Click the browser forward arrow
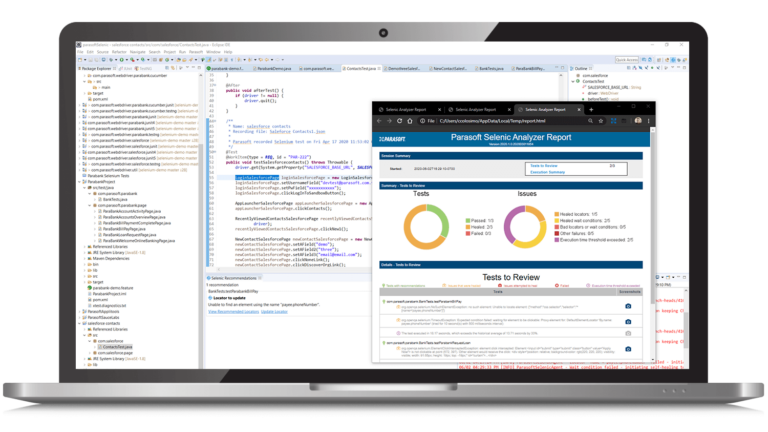The width and height of the screenshot is (768, 432). [x=389, y=121]
